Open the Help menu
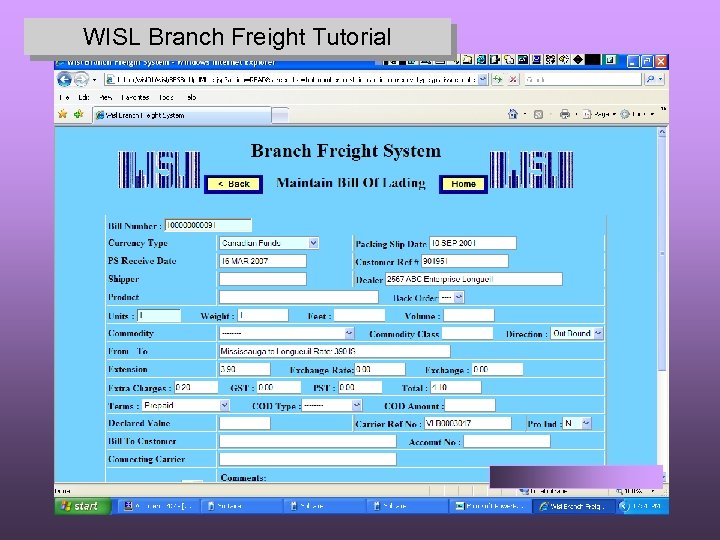This screenshot has width=720, height=540. tap(192, 97)
